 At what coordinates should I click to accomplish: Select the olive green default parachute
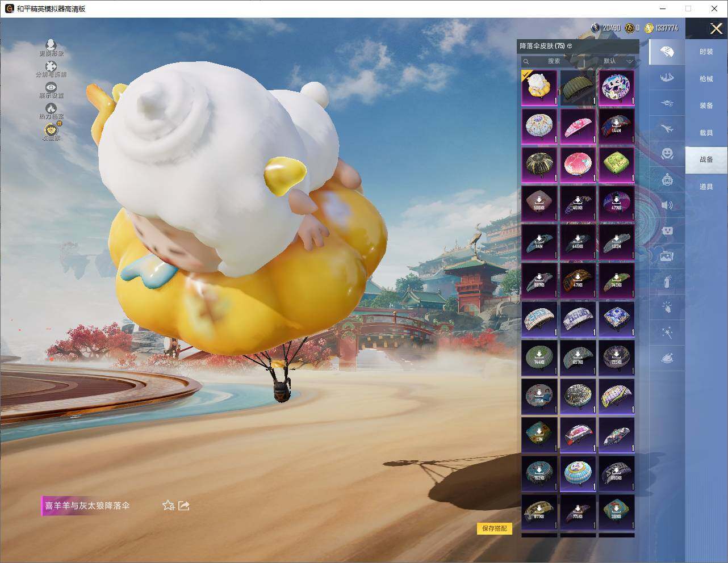578,88
